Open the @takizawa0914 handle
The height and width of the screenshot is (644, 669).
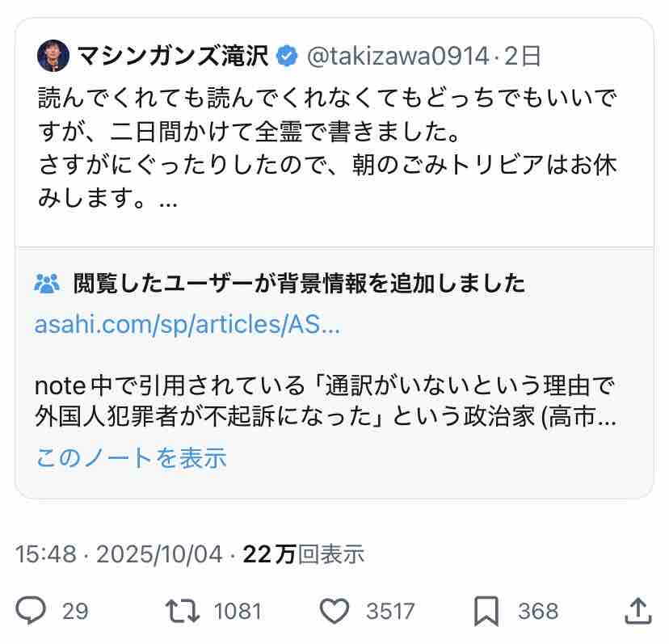click(398, 57)
